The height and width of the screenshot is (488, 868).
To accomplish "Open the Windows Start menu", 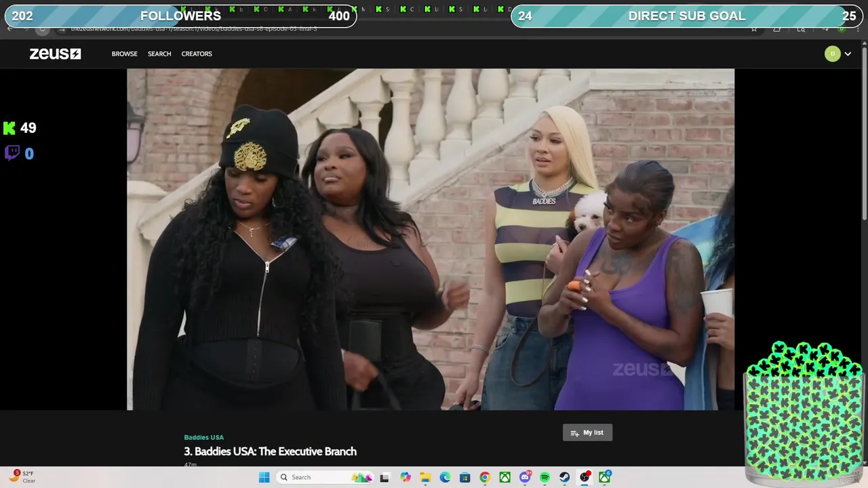I will pos(264,477).
